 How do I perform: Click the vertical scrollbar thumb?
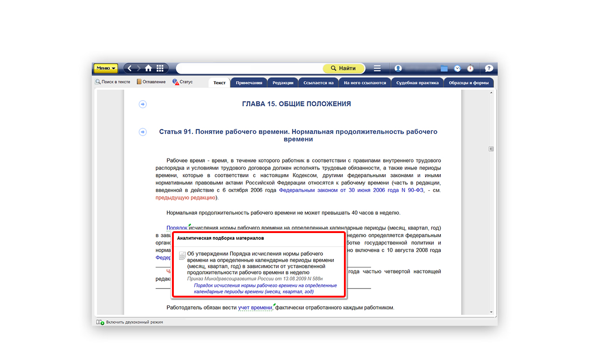tap(491, 149)
